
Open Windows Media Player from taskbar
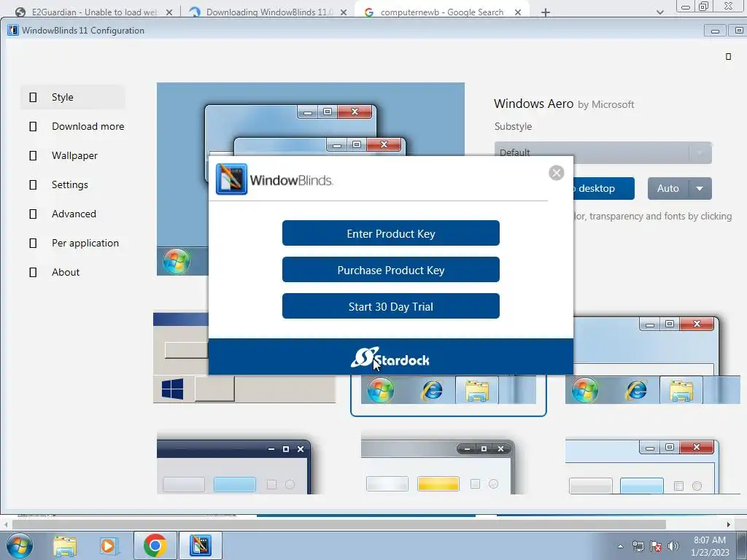point(109,546)
